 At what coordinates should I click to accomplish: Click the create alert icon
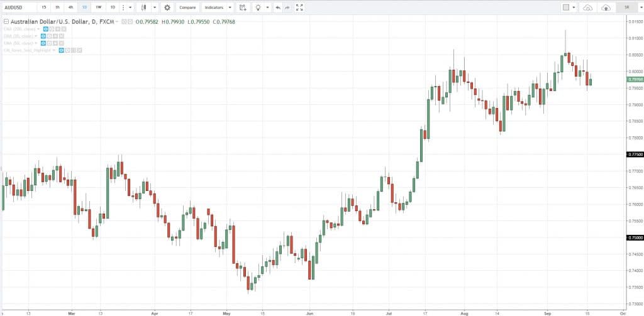243,8
